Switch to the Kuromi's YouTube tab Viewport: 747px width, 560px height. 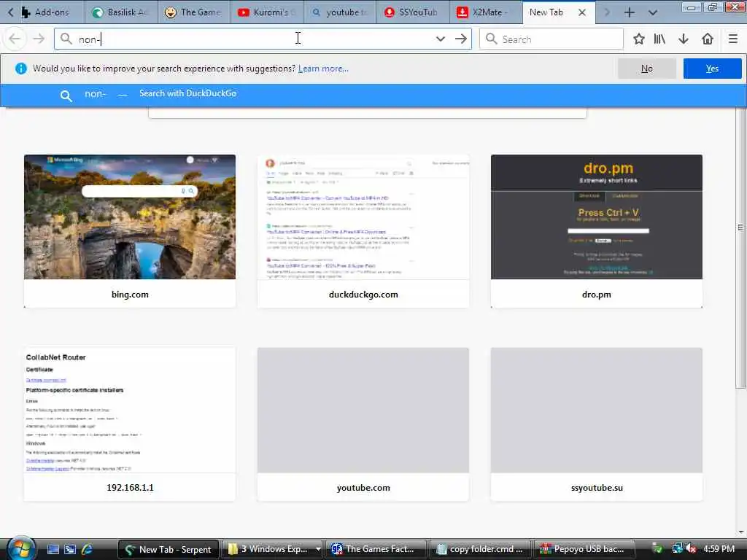[267, 12]
